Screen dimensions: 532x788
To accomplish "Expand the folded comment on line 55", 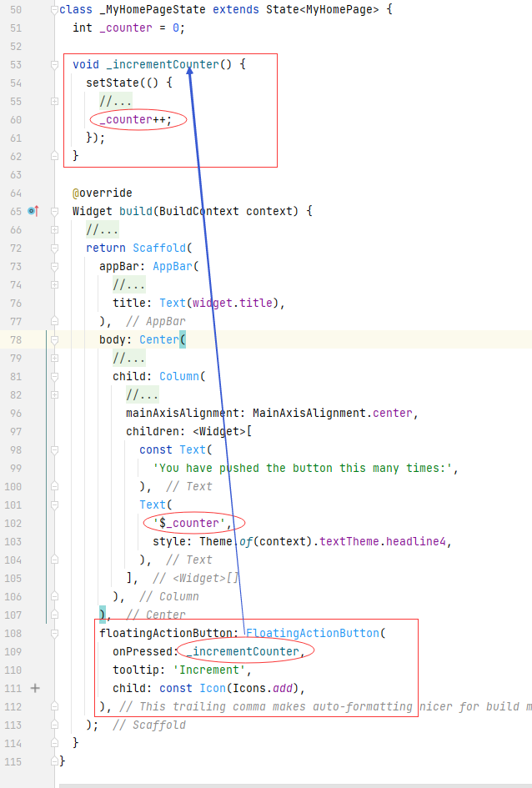I will (54, 102).
